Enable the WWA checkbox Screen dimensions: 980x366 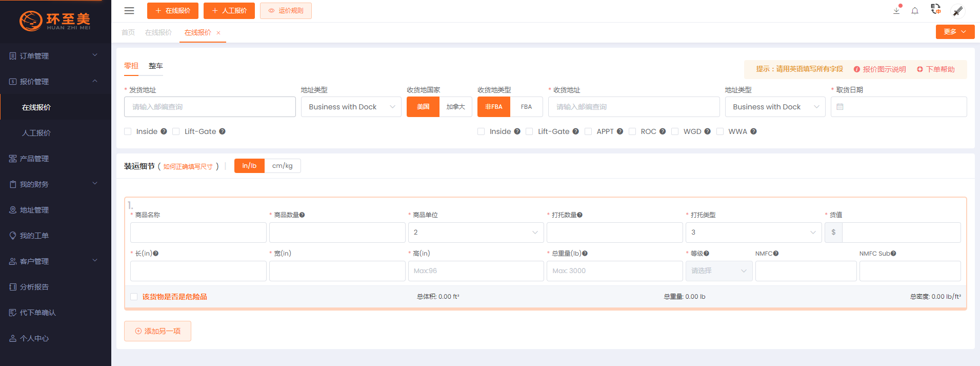pyautogui.click(x=720, y=131)
